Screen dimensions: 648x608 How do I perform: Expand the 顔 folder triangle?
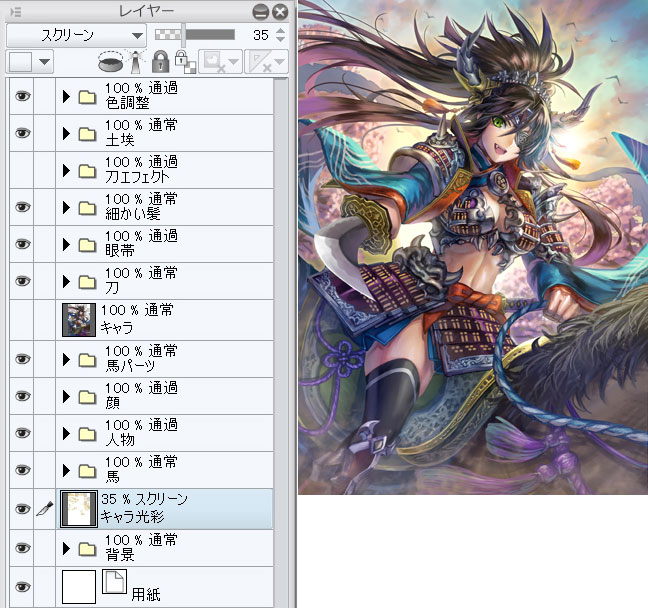66,396
